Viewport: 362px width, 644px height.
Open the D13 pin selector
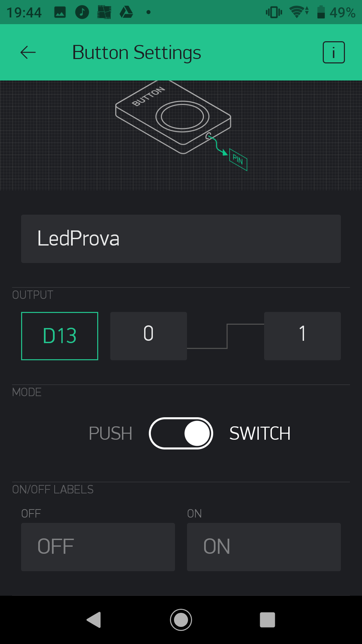pyautogui.click(x=60, y=336)
